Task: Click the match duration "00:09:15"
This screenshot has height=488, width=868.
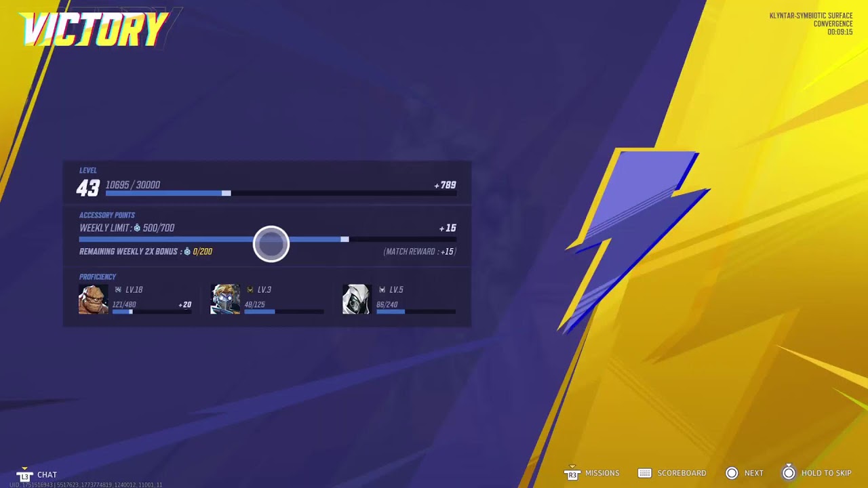Action: [840, 32]
